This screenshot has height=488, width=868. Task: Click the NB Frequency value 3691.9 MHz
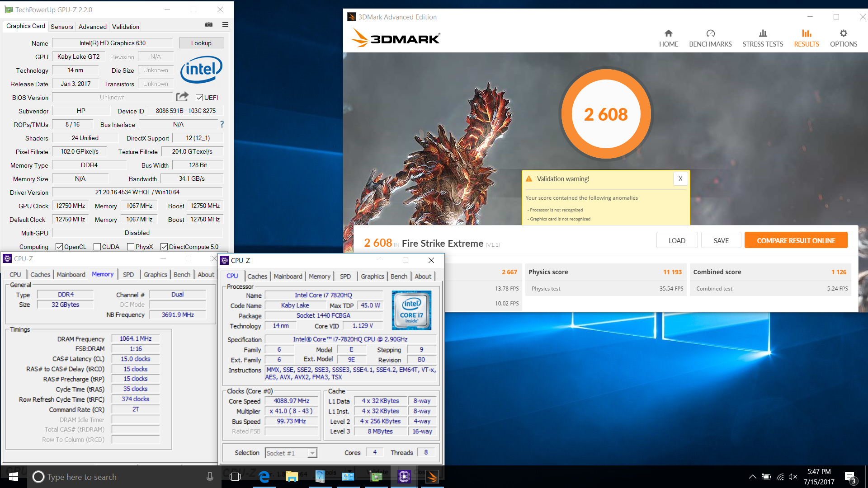tap(178, 314)
